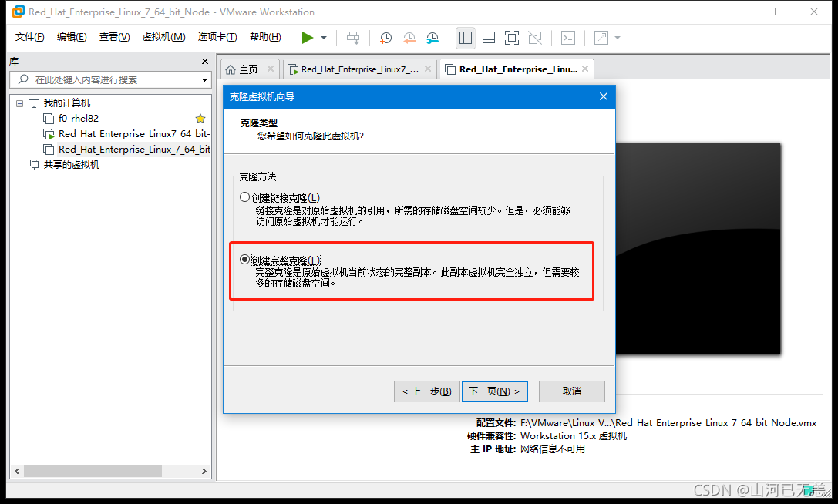Screen dimensions: 838x504
Task: Click the Unity mode toolbar icon
Action: pyautogui.click(x=535, y=38)
